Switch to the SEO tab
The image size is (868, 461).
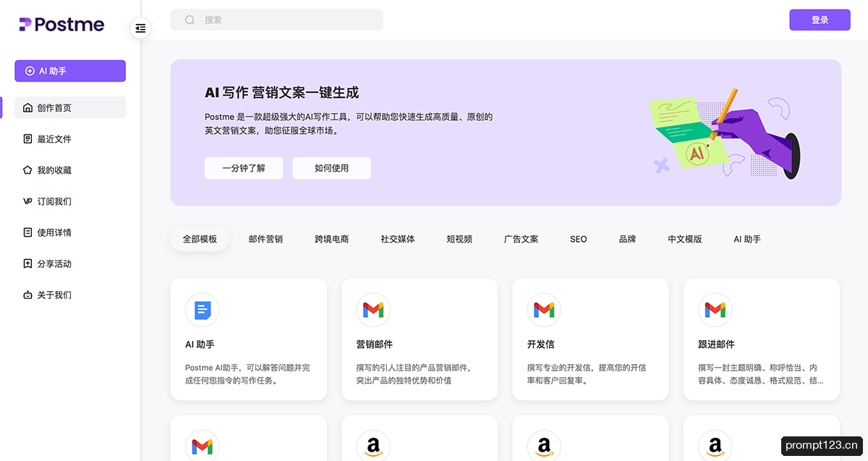click(x=579, y=239)
